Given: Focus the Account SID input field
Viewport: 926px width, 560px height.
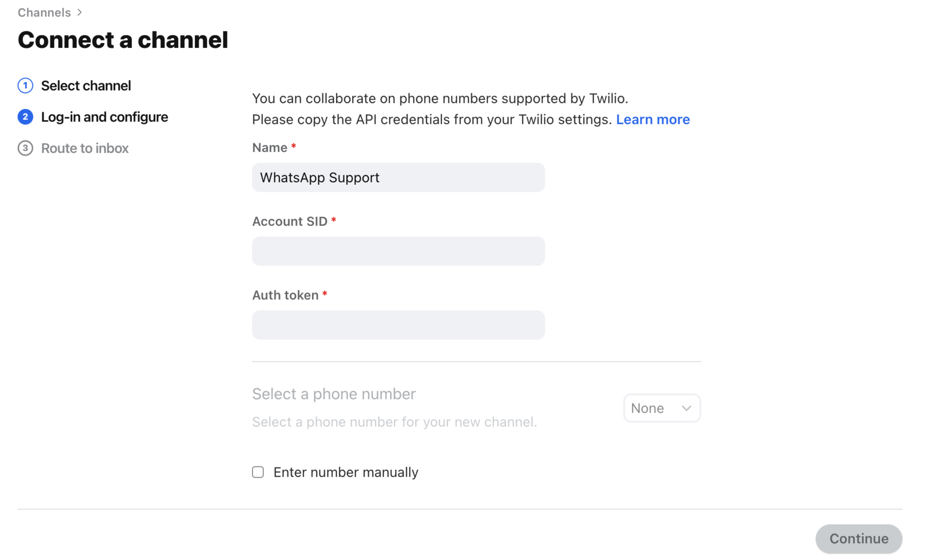Looking at the screenshot, I should [x=398, y=251].
